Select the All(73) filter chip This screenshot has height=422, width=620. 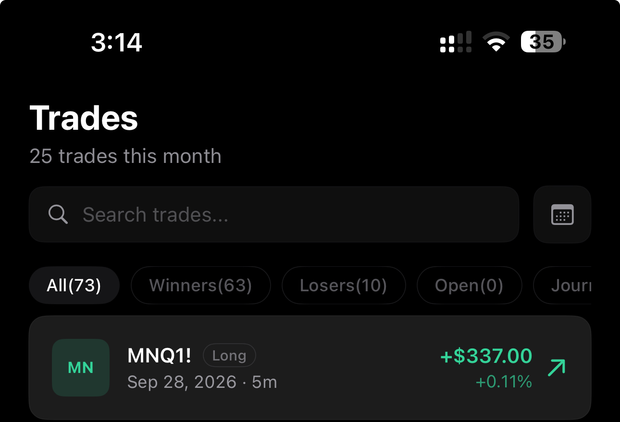(x=74, y=285)
